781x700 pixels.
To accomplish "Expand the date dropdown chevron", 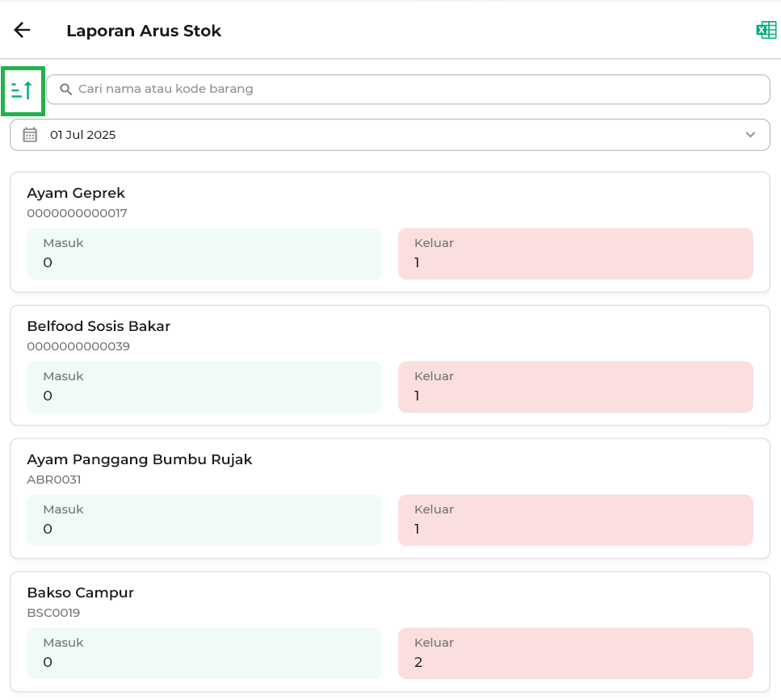I will tap(750, 135).
